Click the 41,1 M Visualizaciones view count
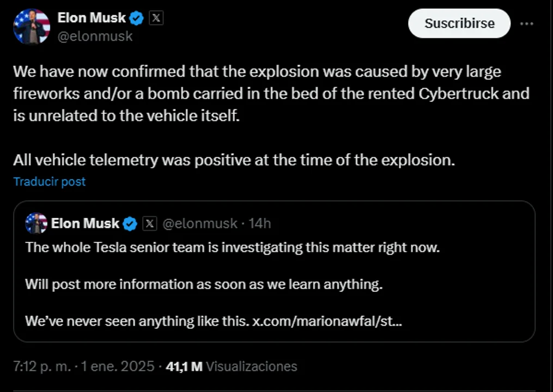The height and width of the screenshot is (392, 553). pos(232,366)
